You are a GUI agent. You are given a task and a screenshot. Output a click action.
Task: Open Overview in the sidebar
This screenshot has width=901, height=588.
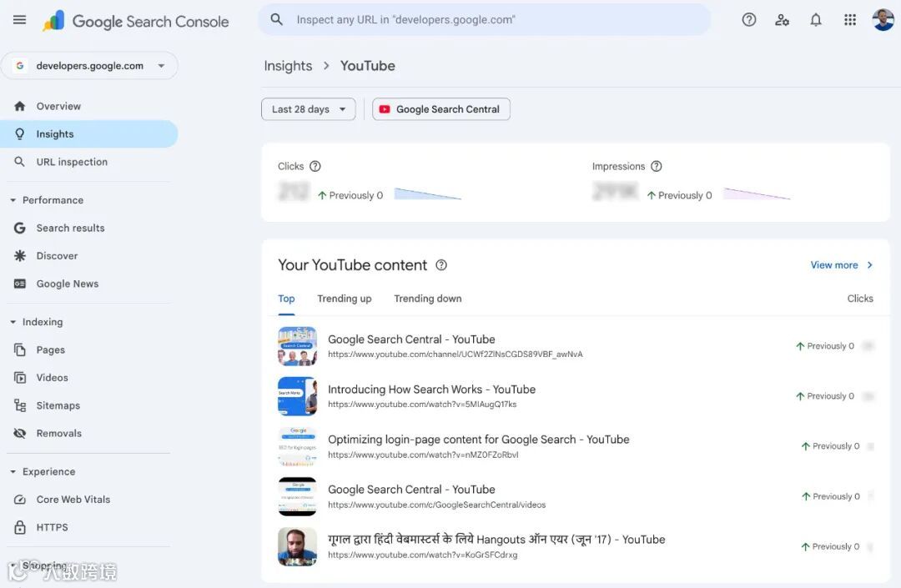click(x=89, y=106)
